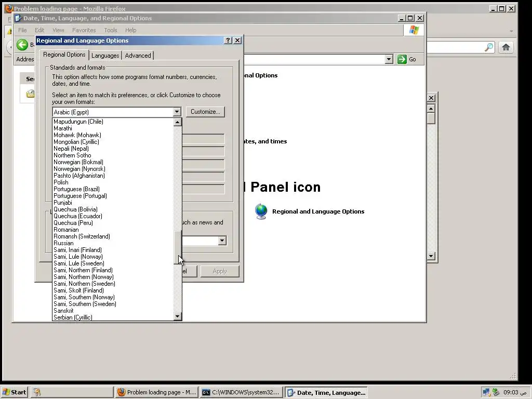Screen dimensions: 532x399
Task: Click the language list scroll up arrow
Action: point(178,122)
